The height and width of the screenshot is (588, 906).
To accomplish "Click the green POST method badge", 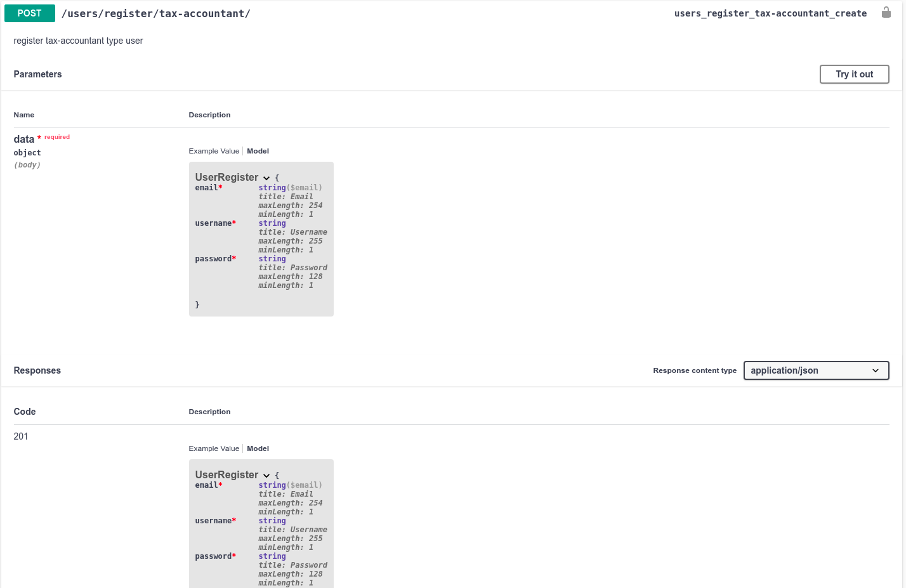I will pyautogui.click(x=29, y=13).
